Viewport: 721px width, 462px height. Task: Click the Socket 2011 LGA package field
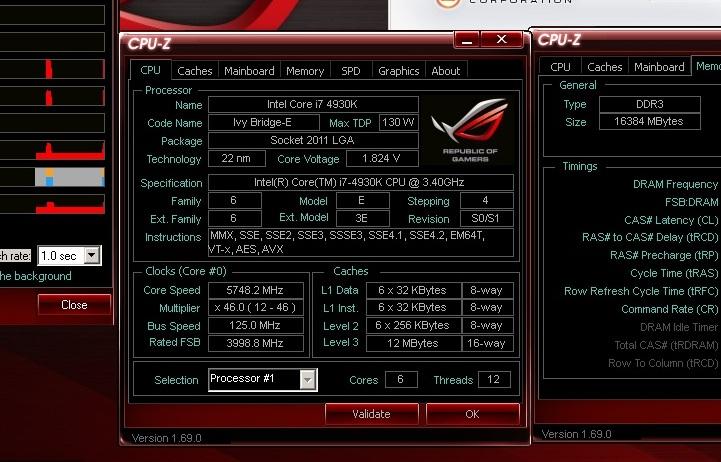313,140
